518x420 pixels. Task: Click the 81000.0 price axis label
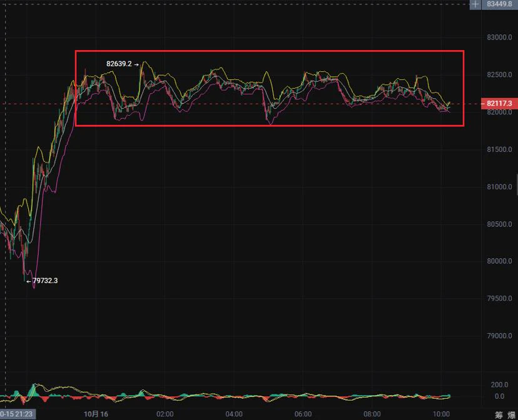tap(499, 187)
